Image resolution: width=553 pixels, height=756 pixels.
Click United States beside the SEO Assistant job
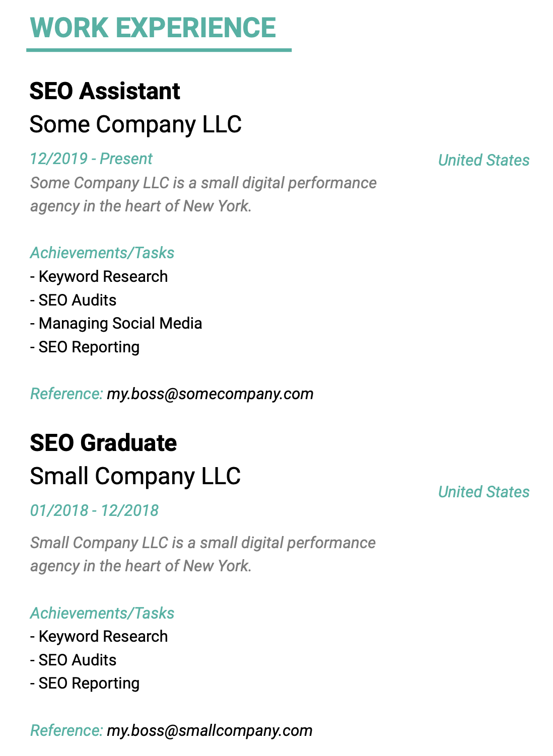[483, 160]
